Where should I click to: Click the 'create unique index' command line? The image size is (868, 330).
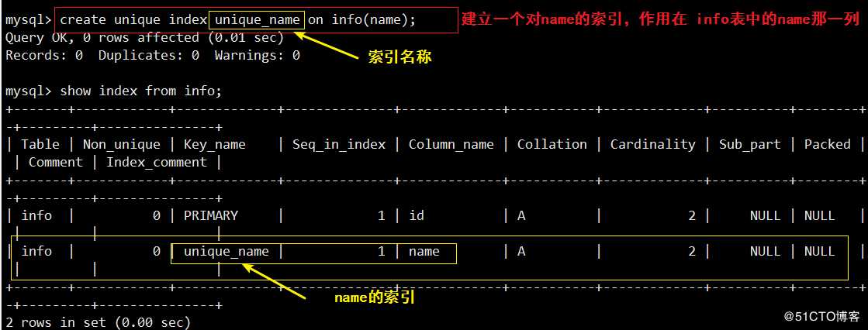[x=238, y=20]
